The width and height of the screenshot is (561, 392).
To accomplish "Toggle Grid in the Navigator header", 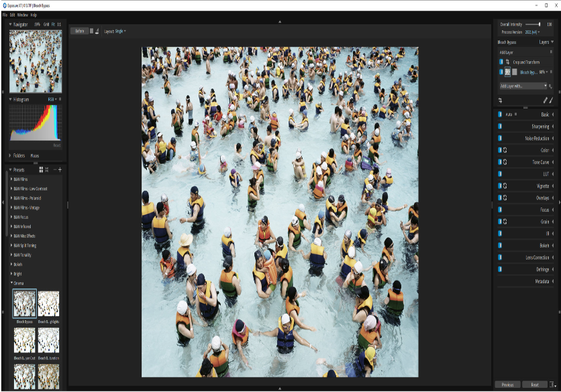I will (46, 24).
